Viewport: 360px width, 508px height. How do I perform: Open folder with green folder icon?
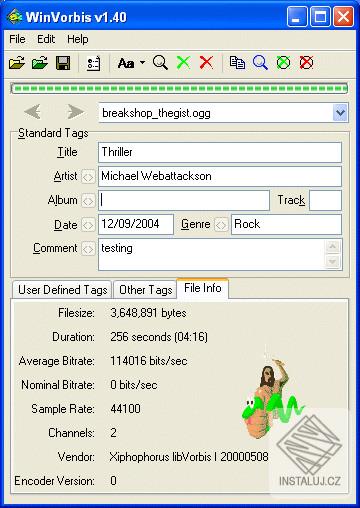tap(40, 63)
